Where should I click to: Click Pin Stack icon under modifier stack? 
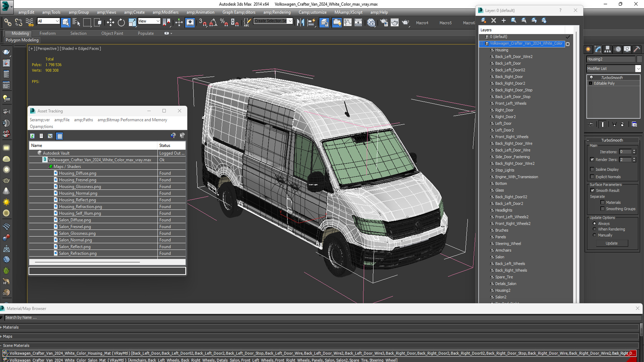coord(591,124)
